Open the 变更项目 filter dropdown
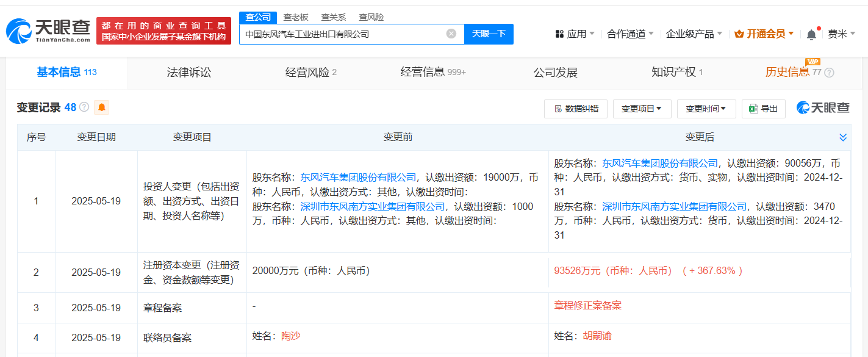 pyautogui.click(x=642, y=109)
